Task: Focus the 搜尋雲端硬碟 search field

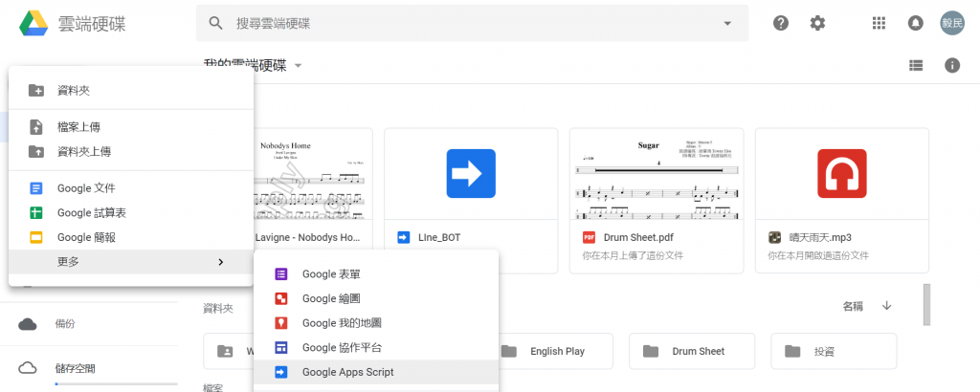Action: click(472, 24)
